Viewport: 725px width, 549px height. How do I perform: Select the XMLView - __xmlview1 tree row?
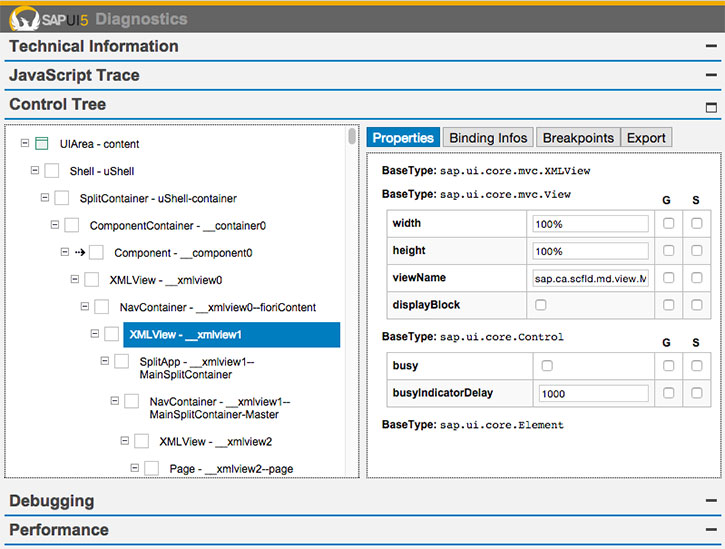pos(232,334)
